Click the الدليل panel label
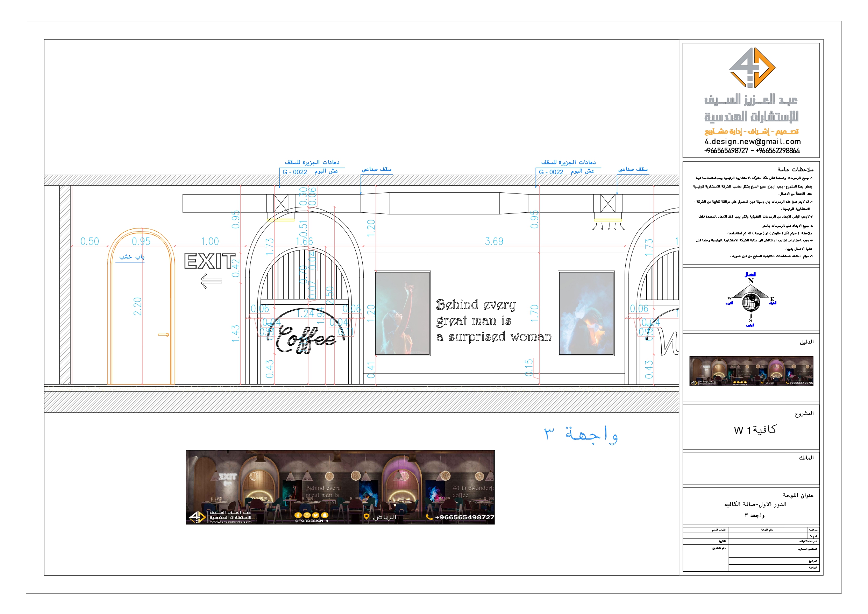 806,341
